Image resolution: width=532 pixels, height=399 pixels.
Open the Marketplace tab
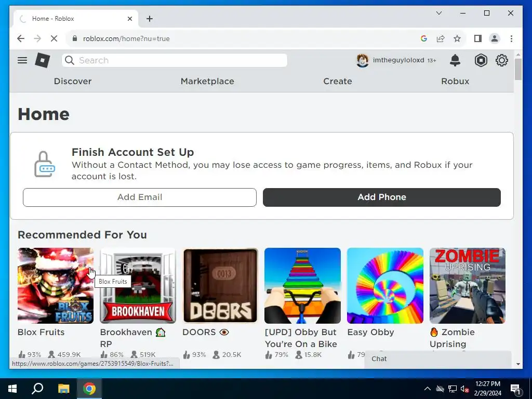click(x=207, y=81)
